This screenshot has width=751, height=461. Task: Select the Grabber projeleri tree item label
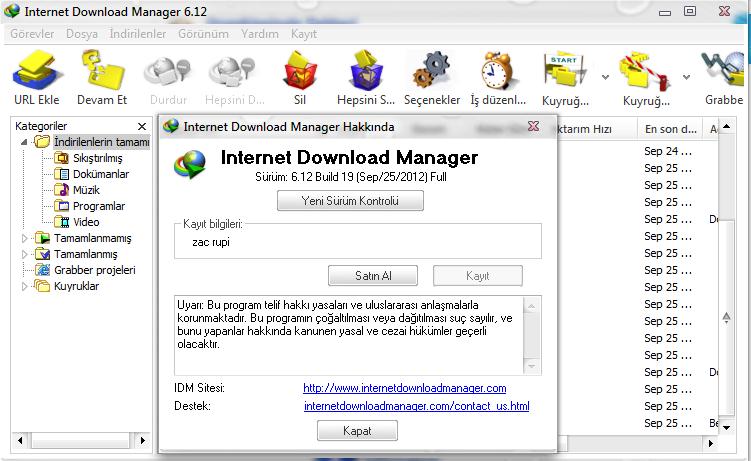(95, 270)
